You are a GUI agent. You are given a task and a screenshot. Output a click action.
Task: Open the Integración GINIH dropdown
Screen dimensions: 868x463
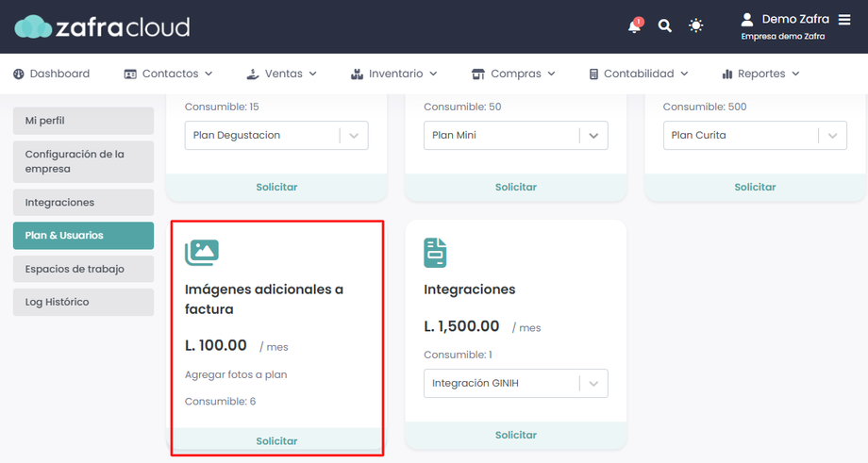point(515,384)
